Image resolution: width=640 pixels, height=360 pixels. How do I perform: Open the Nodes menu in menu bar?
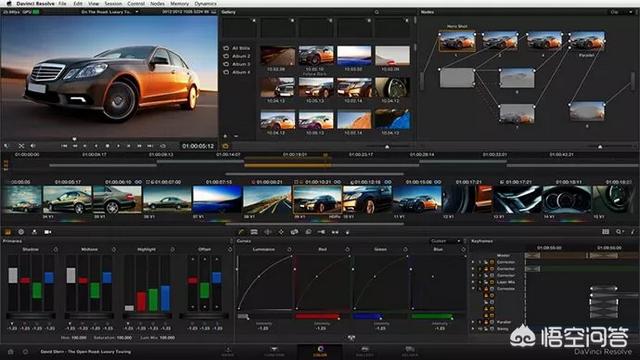pyautogui.click(x=158, y=3)
